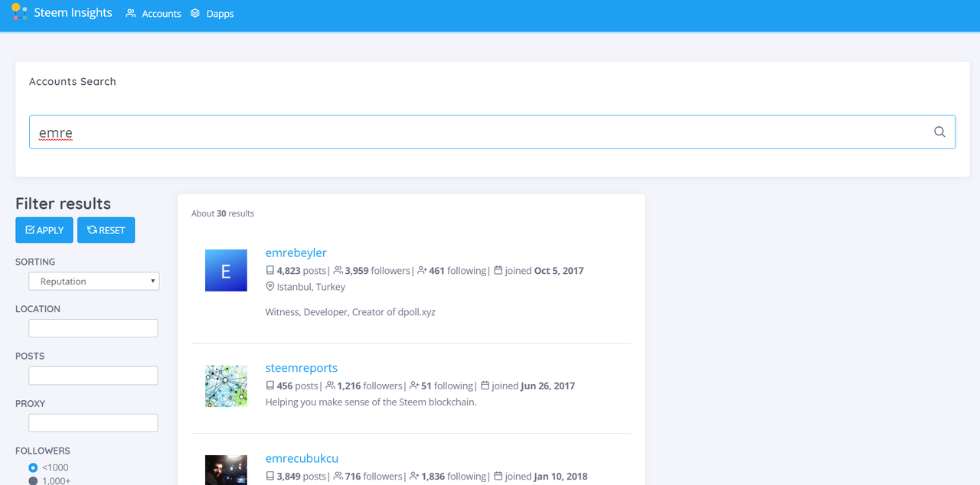Click emrecubukcu's profile photo
The width and height of the screenshot is (980, 485).
(226, 470)
